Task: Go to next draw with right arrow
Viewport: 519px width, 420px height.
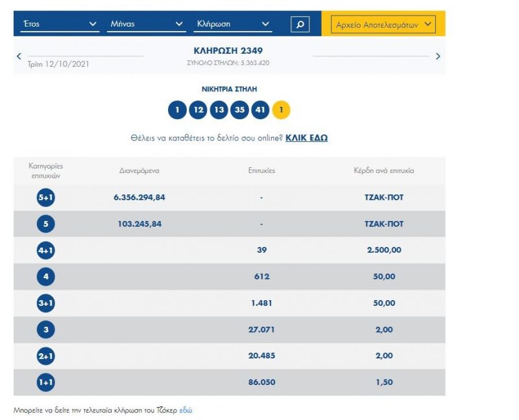Action: point(438,56)
